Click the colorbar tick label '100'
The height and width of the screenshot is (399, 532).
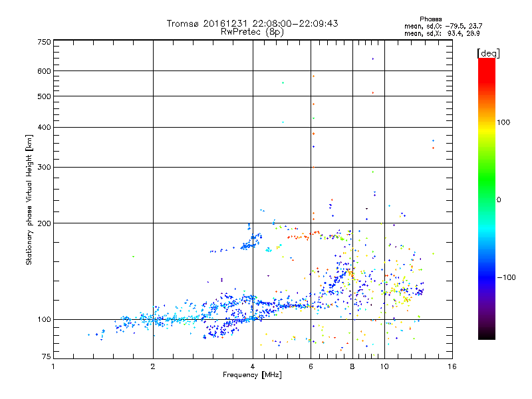coord(503,122)
